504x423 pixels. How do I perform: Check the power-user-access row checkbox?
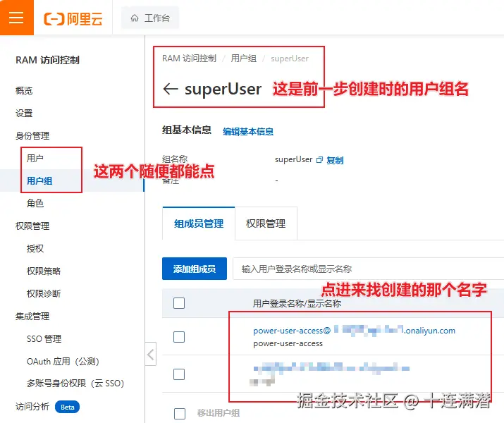tap(179, 337)
